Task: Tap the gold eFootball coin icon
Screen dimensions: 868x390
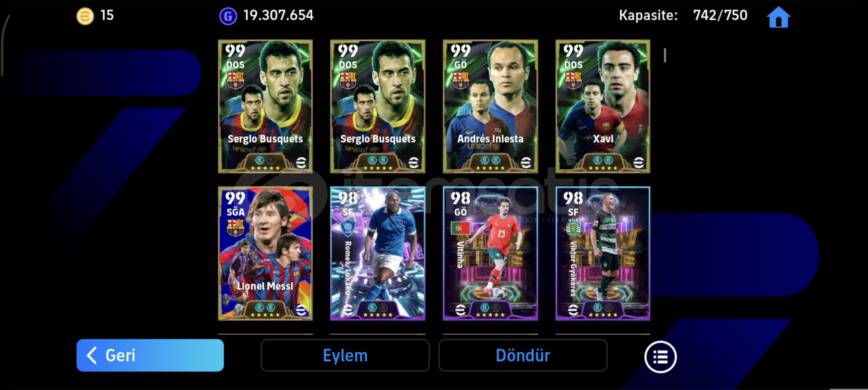Action: [85, 16]
